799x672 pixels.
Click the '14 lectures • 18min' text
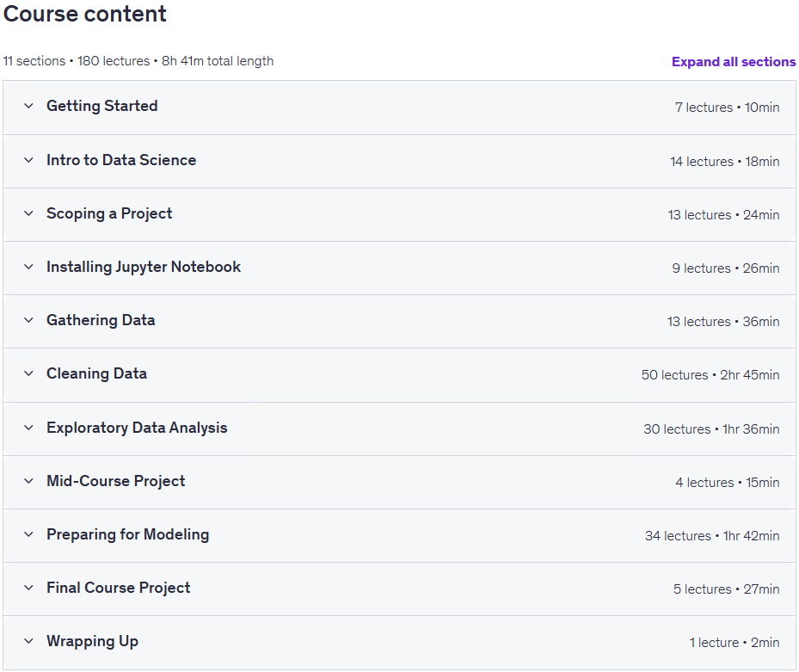pyautogui.click(x=724, y=162)
